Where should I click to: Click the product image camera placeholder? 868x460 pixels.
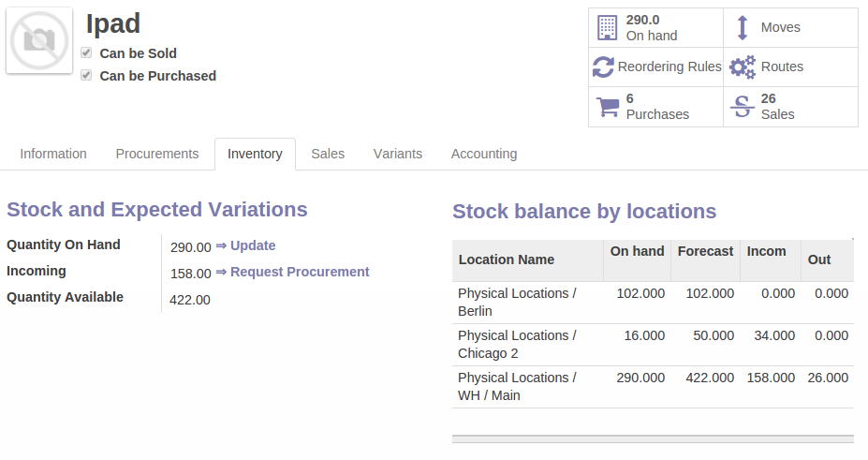click(x=39, y=40)
